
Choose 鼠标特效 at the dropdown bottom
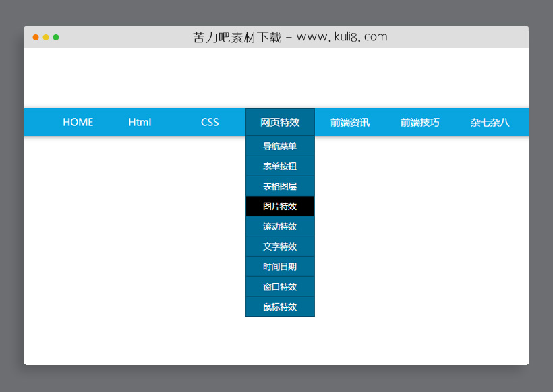[x=280, y=306]
